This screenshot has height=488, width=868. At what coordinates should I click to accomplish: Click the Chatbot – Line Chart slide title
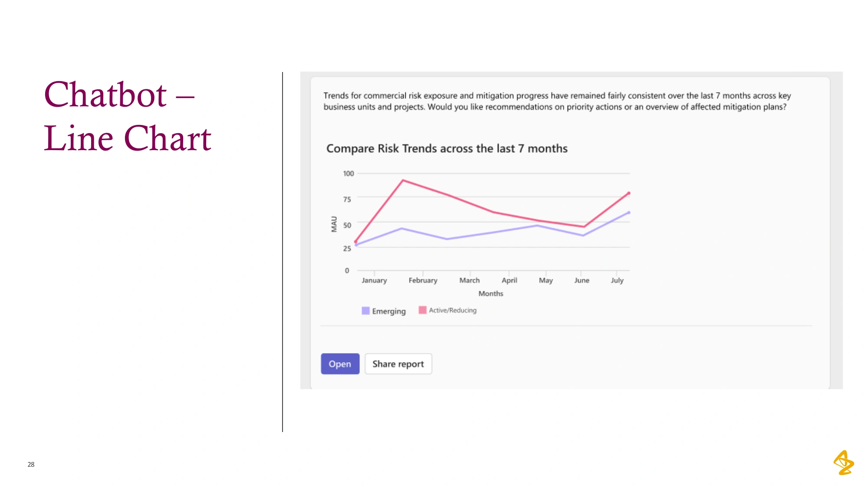pos(128,116)
